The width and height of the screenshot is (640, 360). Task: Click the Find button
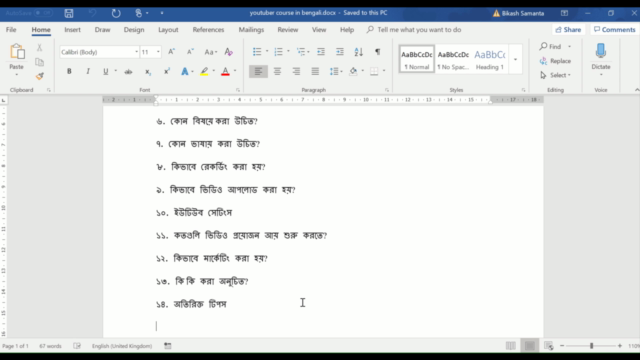click(551, 47)
